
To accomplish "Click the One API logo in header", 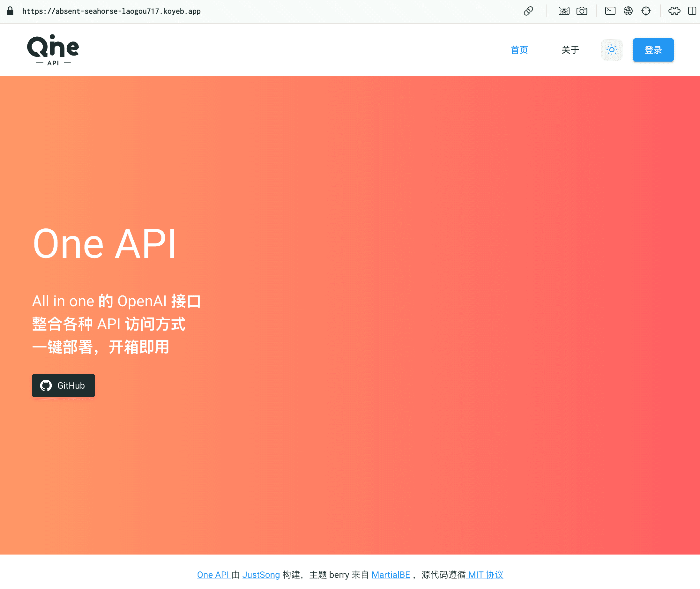I will click(53, 50).
